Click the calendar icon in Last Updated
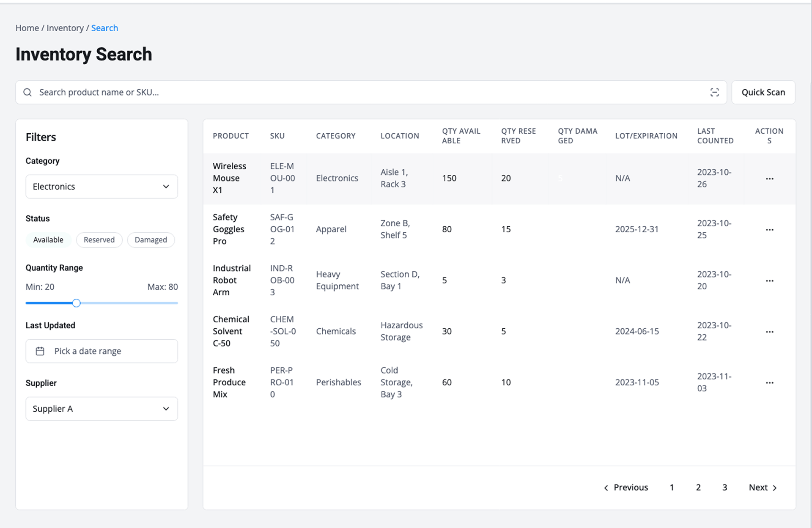This screenshot has height=528, width=812. point(40,351)
